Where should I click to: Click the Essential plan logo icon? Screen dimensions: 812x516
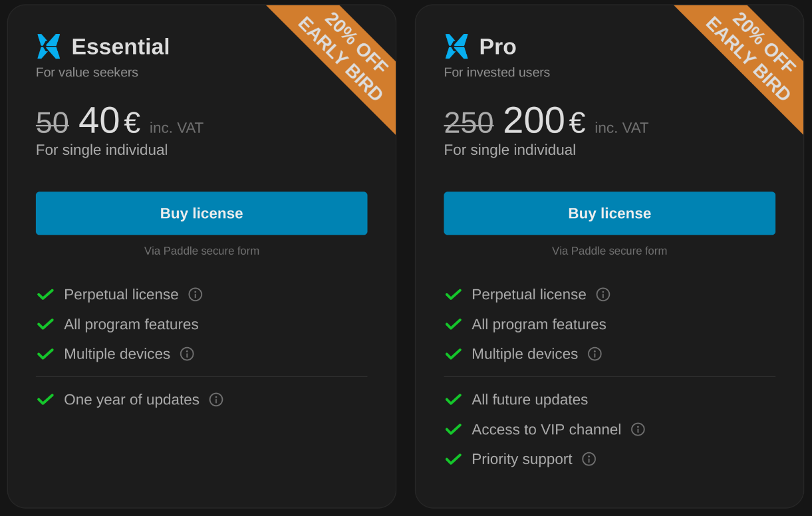pyautogui.click(x=49, y=47)
